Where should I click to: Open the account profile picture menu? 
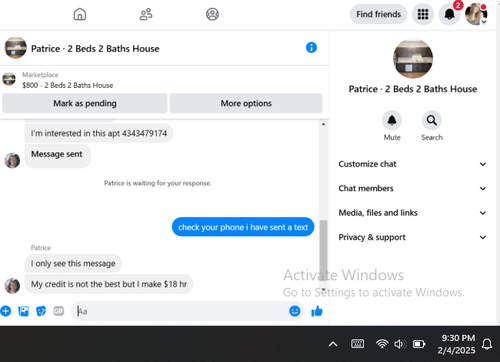(476, 14)
